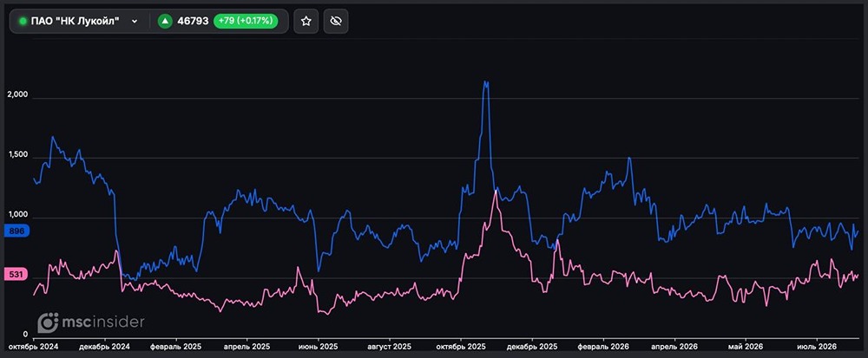Screen dimensions: 868x358
Task: Click the pink line's highest peak in November 2025
Action: point(496,190)
